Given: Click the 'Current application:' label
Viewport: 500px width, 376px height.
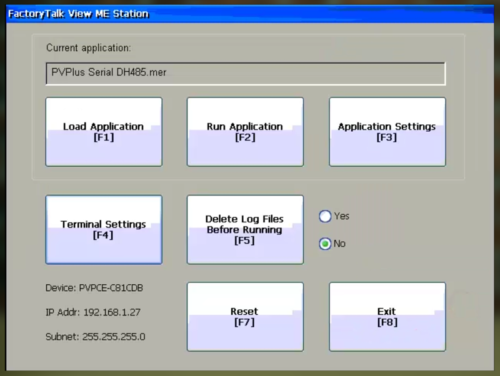Looking at the screenshot, I should (88, 48).
